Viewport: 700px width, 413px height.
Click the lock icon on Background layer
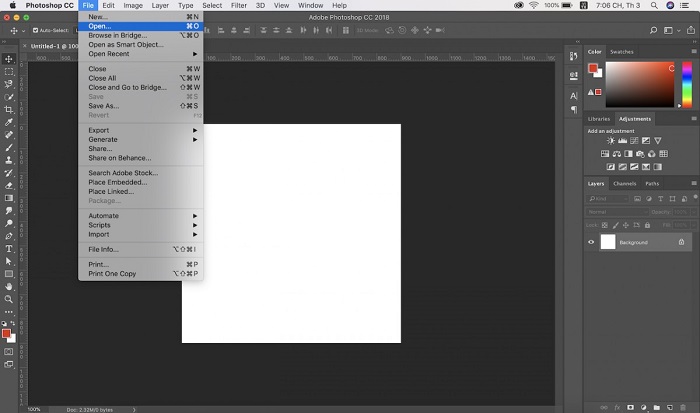click(681, 242)
